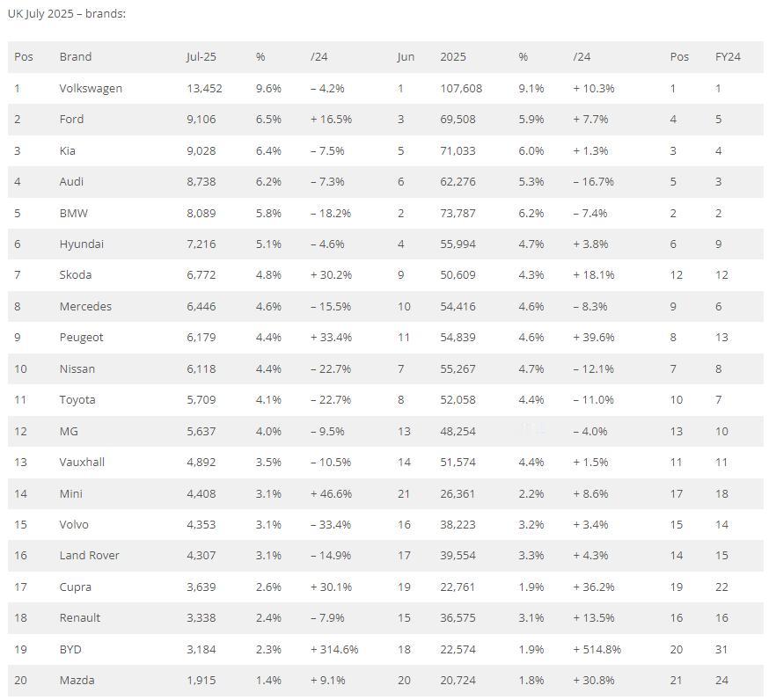Click the Jul-25 column header

tap(201, 56)
